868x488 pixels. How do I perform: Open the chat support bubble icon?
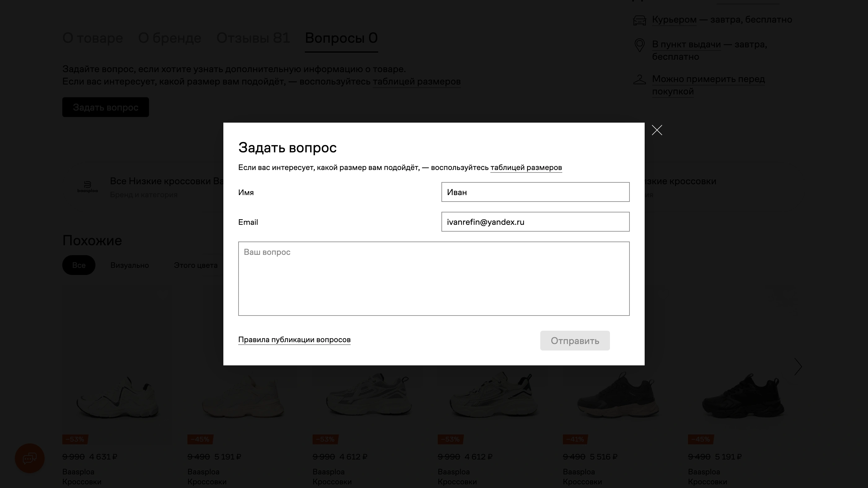pos(30,458)
